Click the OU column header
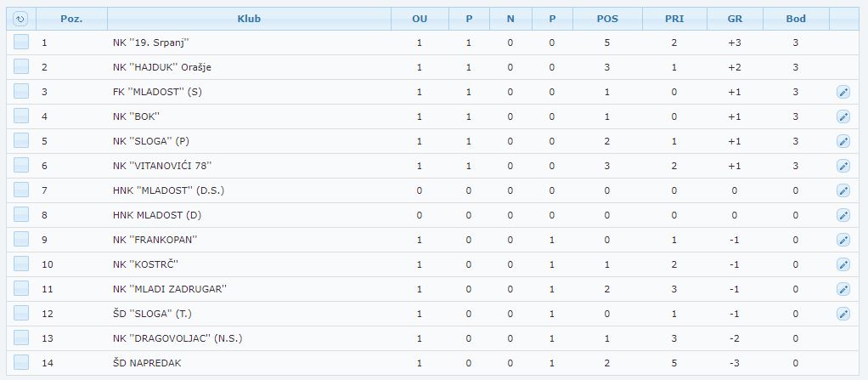The height and width of the screenshot is (380, 868). pyautogui.click(x=420, y=19)
